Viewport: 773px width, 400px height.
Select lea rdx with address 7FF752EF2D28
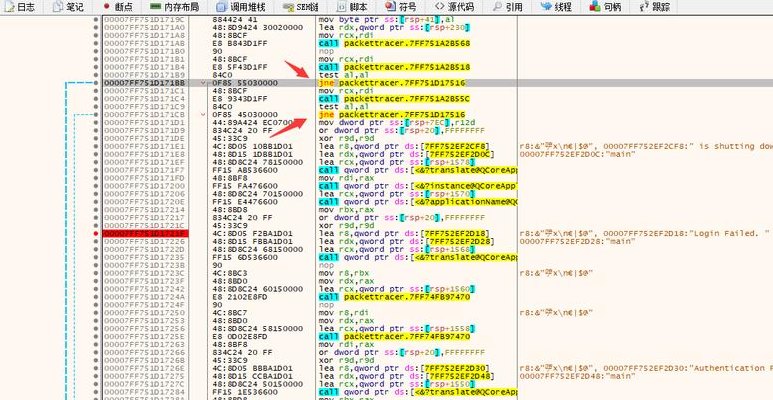406,241
